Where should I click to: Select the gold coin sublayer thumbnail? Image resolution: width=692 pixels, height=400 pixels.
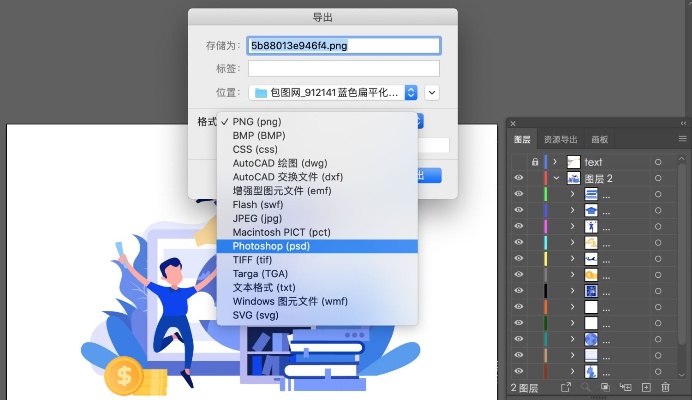point(591,275)
